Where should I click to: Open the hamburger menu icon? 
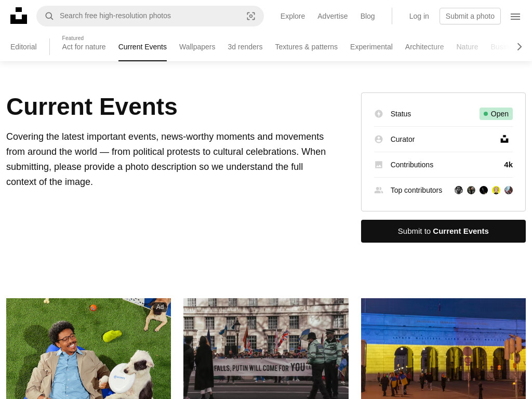[515, 16]
